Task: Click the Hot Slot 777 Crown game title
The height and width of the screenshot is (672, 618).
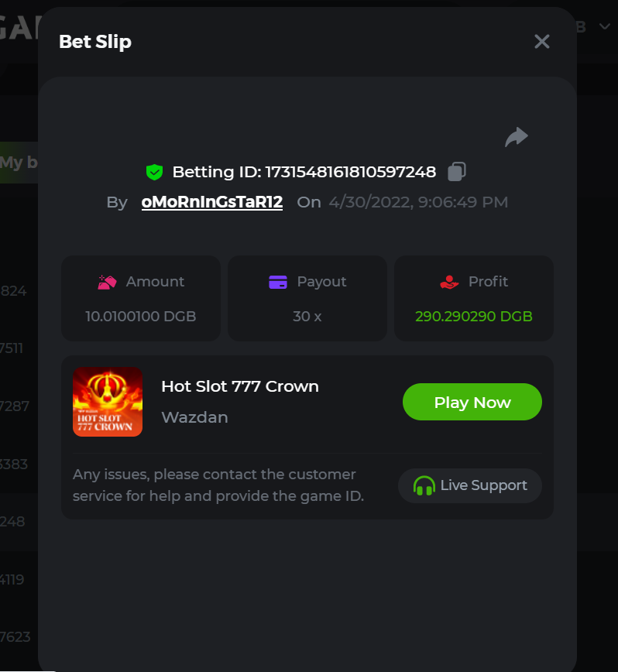Action: tap(240, 386)
